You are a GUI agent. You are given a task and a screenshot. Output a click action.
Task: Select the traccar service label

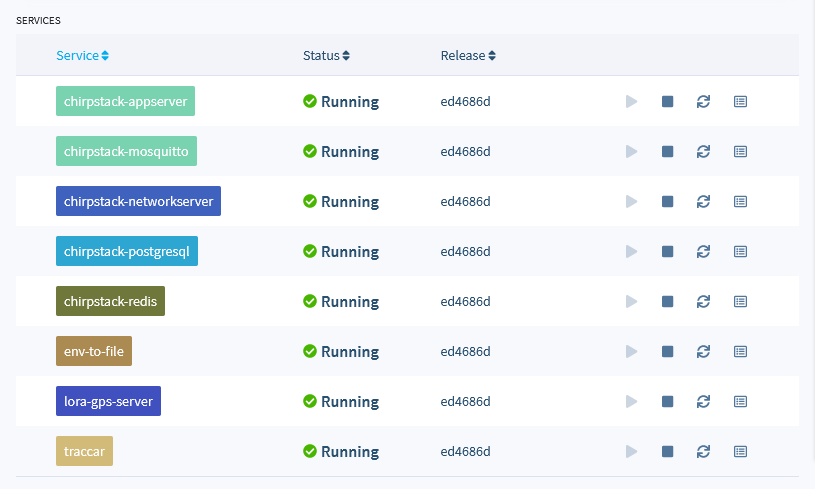coord(84,451)
